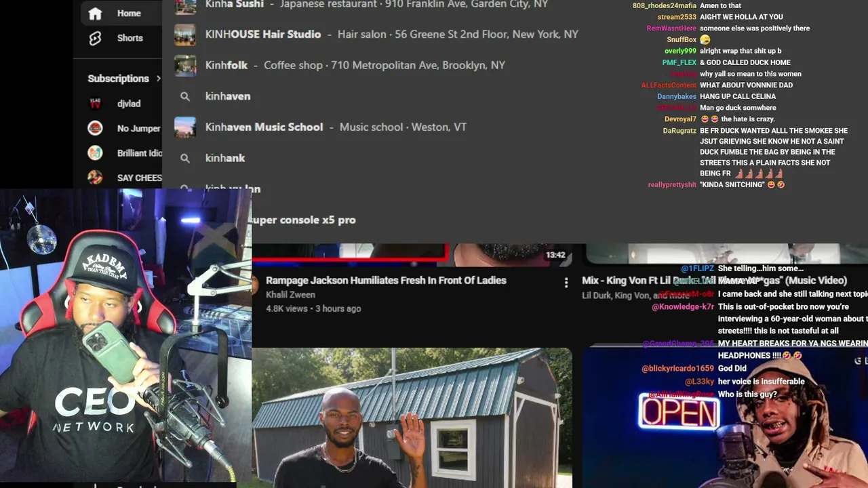The image size is (868, 488).
Task: Choose the kinhank search suggestion text
Action: click(x=225, y=158)
